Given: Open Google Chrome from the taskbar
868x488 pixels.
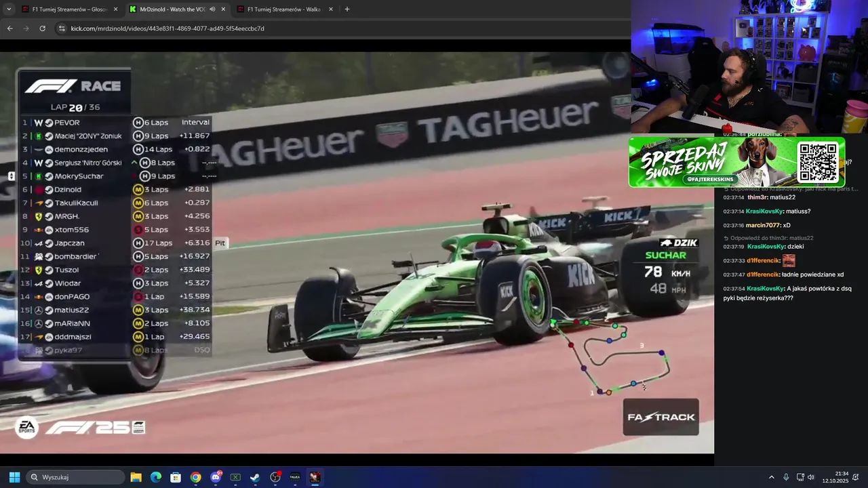Looking at the screenshot, I should (x=195, y=477).
